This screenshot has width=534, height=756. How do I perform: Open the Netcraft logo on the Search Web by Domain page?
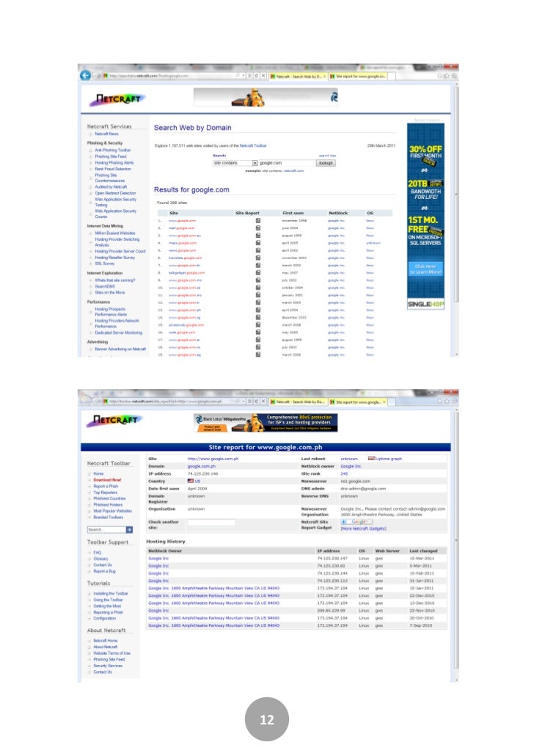pyautogui.click(x=117, y=99)
